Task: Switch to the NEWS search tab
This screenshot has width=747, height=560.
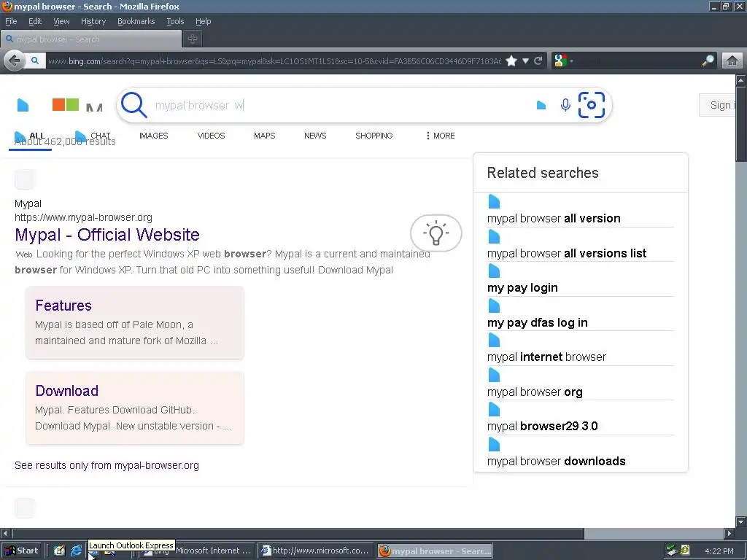Action: coord(315,136)
